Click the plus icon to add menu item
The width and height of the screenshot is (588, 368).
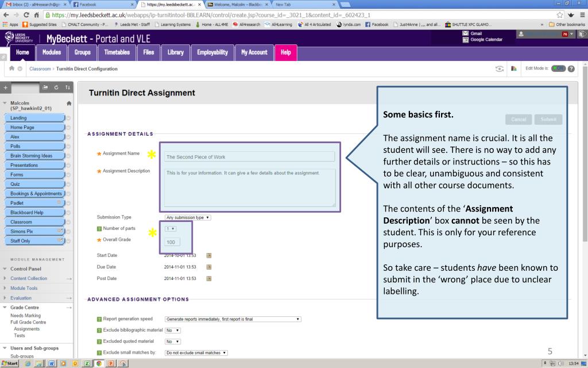[x=5, y=87]
